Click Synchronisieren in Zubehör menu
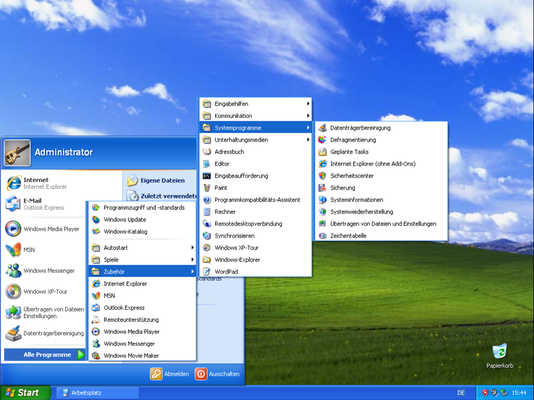The image size is (534, 400). (255, 236)
